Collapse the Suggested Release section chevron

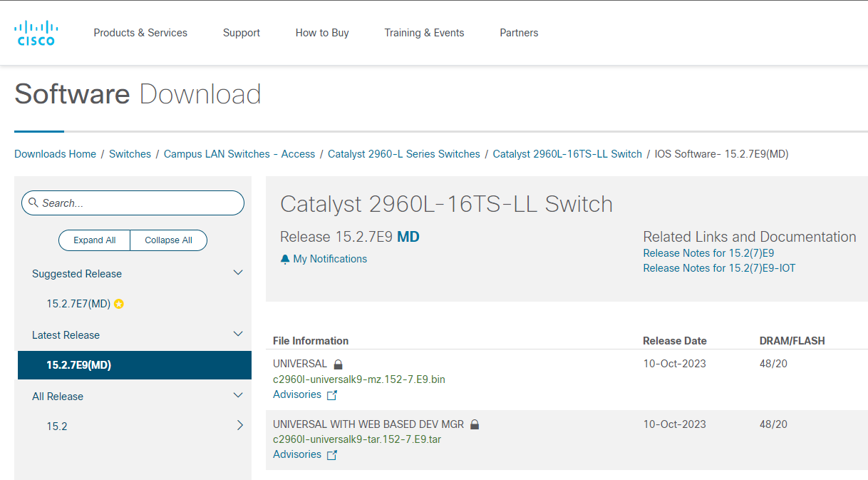coord(238,273)
